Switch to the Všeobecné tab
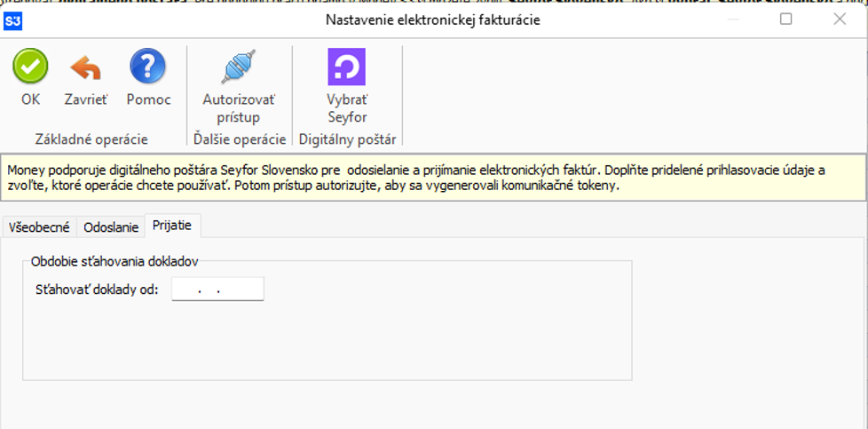868x429 pixels. 39,227
